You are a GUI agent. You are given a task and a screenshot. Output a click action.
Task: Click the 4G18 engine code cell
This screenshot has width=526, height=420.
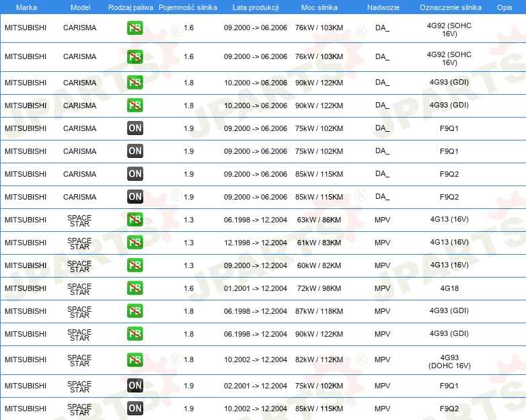tap(449, 288)
